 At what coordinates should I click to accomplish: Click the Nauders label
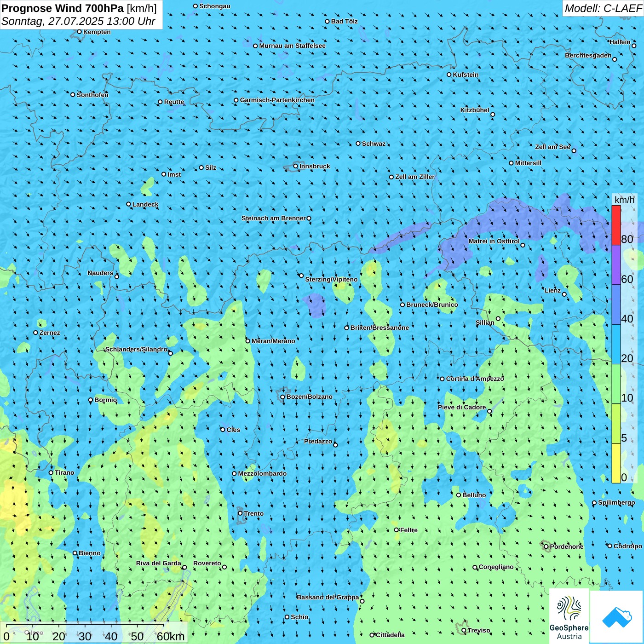100,273
